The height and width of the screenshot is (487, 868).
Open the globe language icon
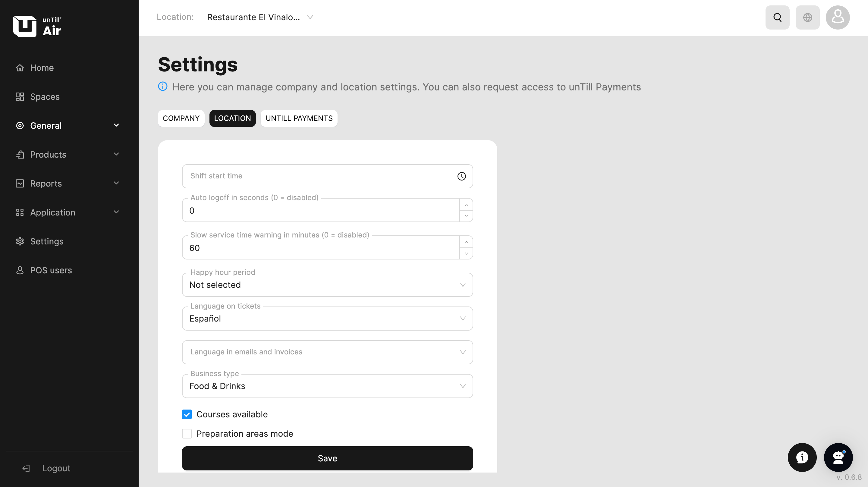(807, 17)
